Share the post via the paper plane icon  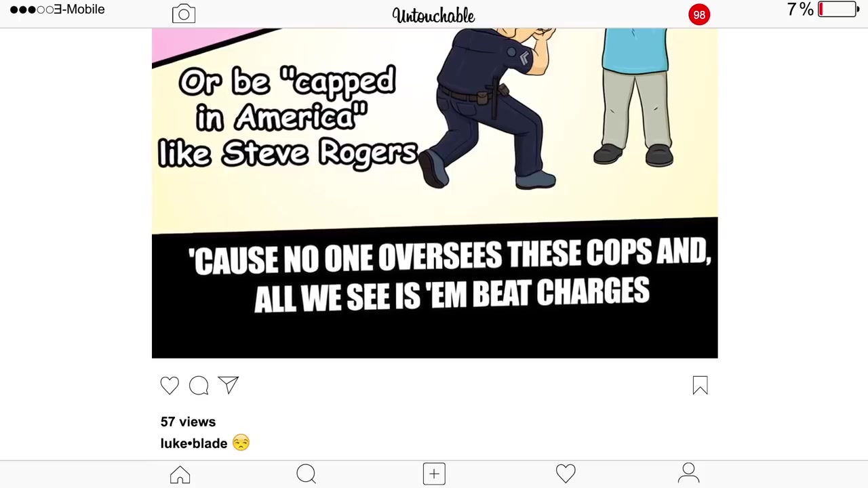click(x=229, y=385)
